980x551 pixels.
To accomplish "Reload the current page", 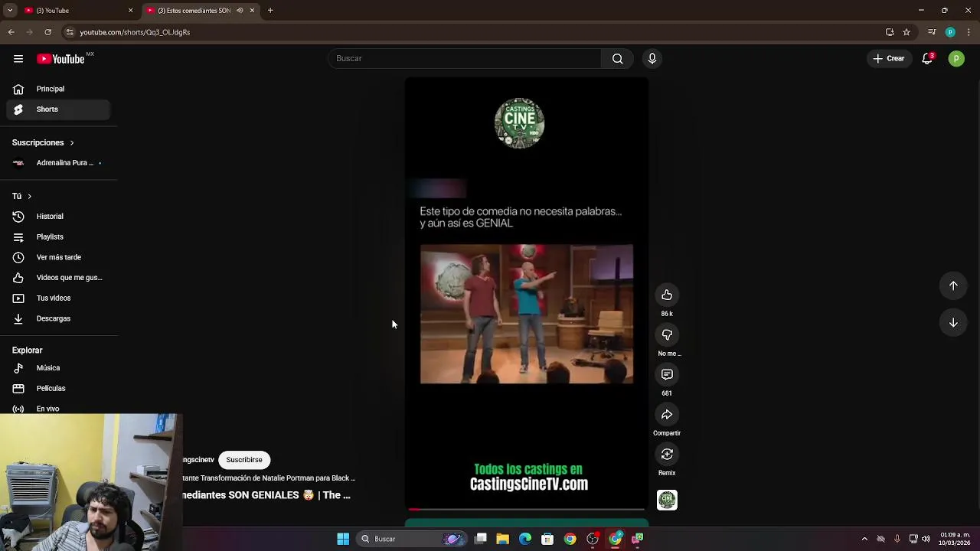I will [47, 32].
